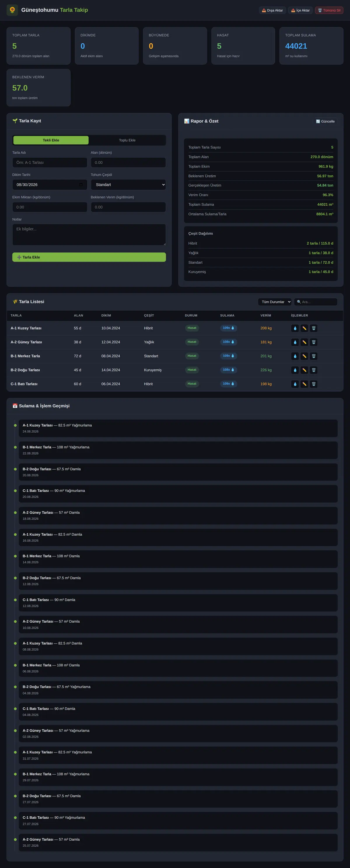Screen dimensions: 350x868
Task: Delete the B-2 Doğu Tarlası entry
Action: click(314, 370)
